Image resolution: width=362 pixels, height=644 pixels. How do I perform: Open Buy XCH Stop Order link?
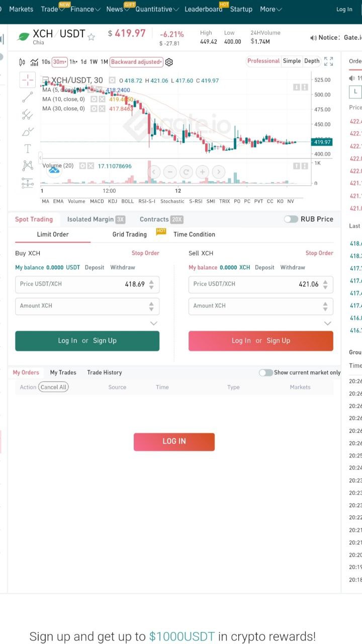click(x=145, y=253)
